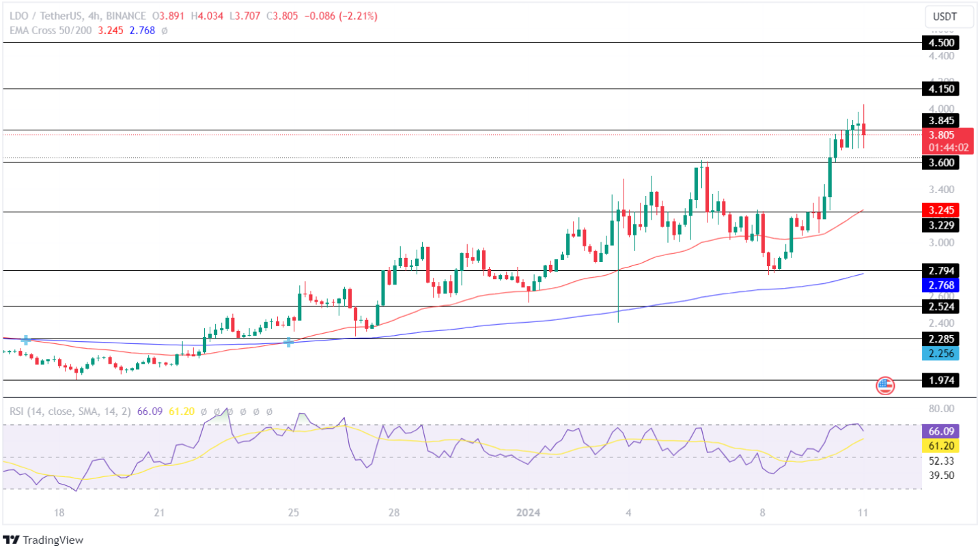Click the third ø icon in the RSI legend
Image resolution: width=980 pixels, height=548 pixels.
click(x=230, y=411)
